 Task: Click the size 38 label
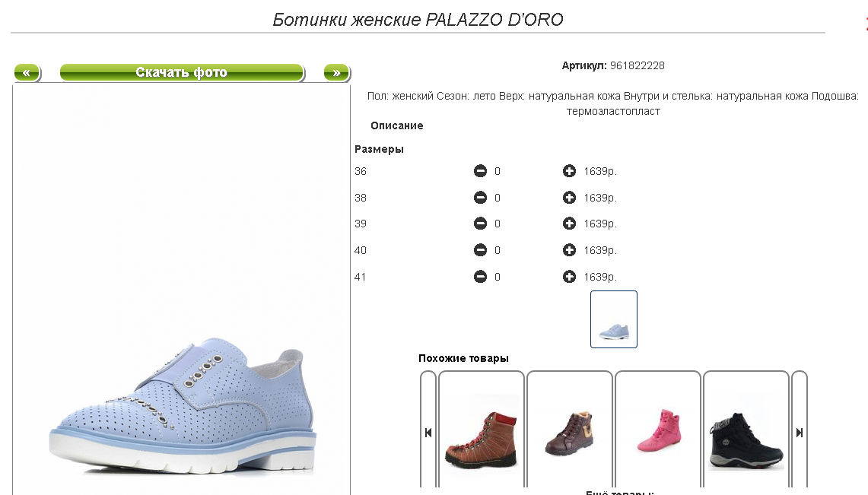(x=361, y=198)
